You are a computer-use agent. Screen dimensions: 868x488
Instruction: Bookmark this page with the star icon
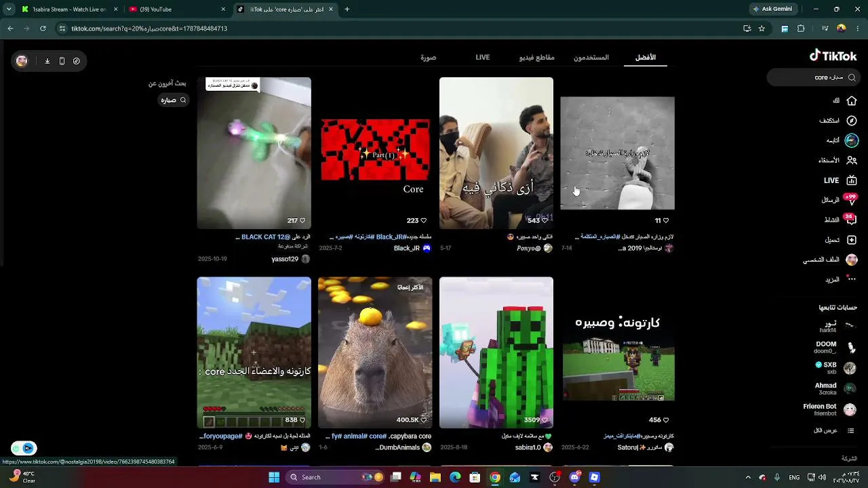point(762,28)
